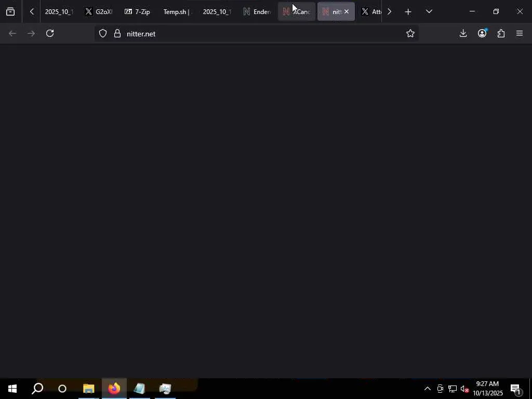Open a new tab with plus button
Viewport: 532px width, 399px height.
(408, 12)
